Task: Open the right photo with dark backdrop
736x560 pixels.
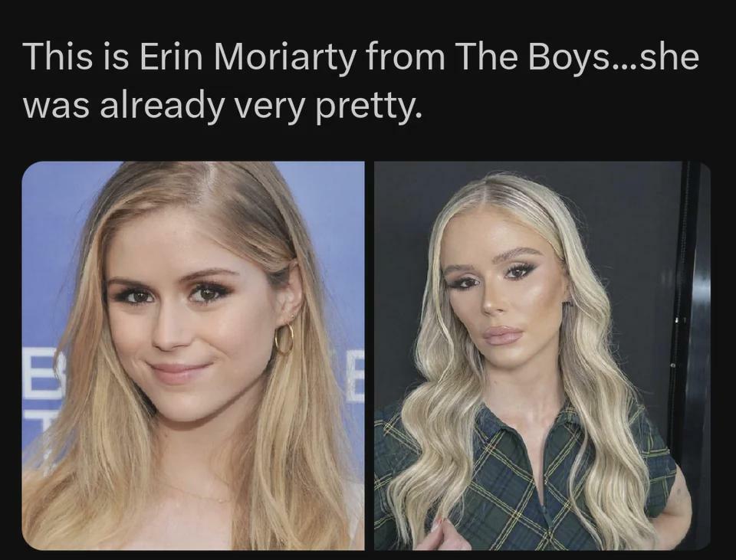Action: click(x=542, y=355)
